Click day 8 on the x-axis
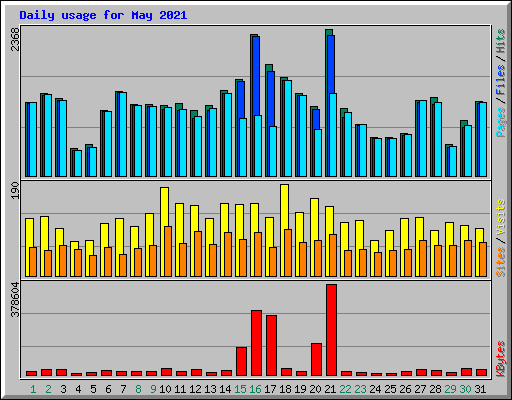Image resolution: width=512 pixels, height=400 pixels. pos(138,389)
